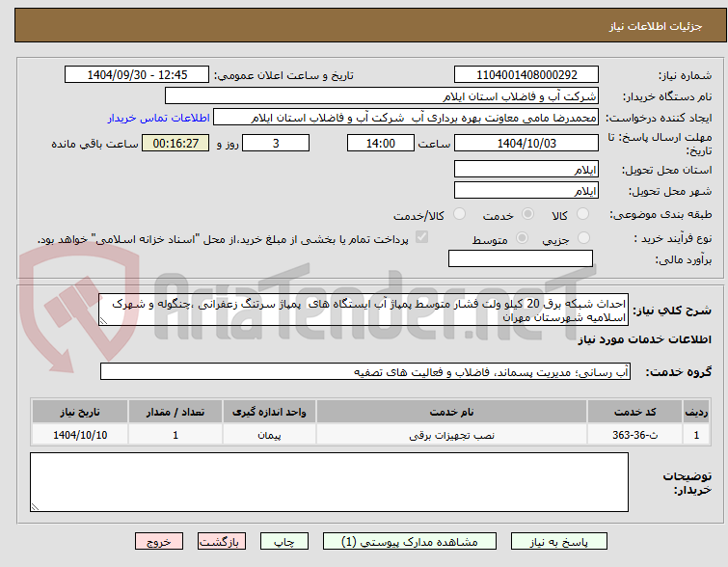Click the empty برآورد مالی field
The height and width of the screenshot is (567, 728).
(521, 258)
